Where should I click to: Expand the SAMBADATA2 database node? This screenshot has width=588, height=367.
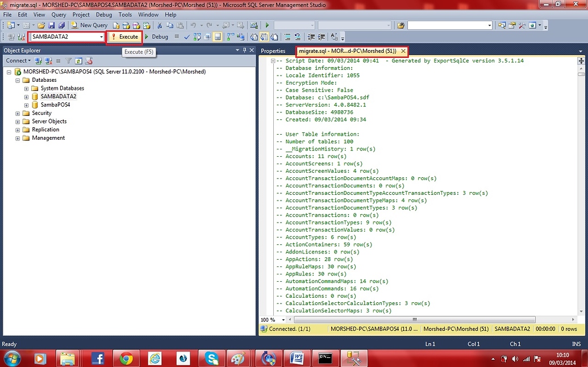click(x=25, y=97)
